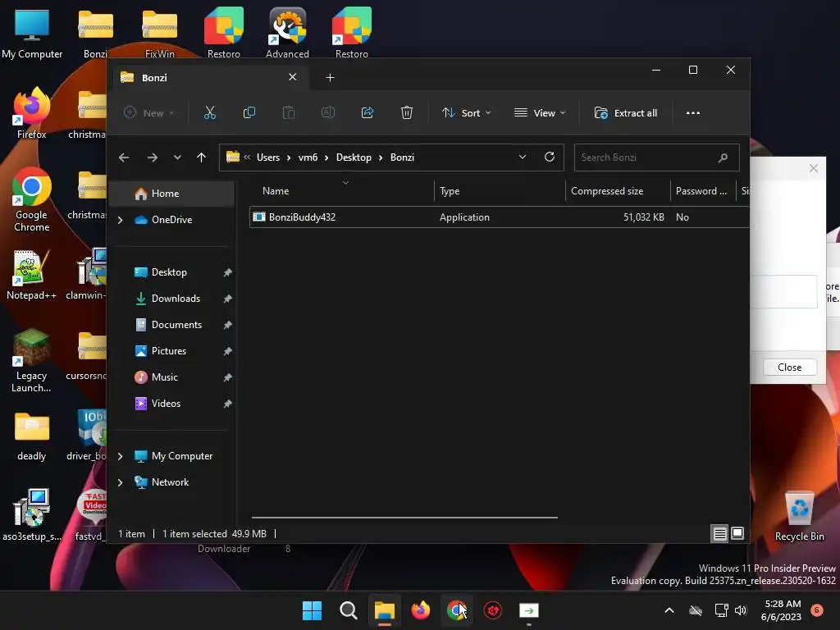Switch to large thumbnails view in status bar

[x=737, y=533]
